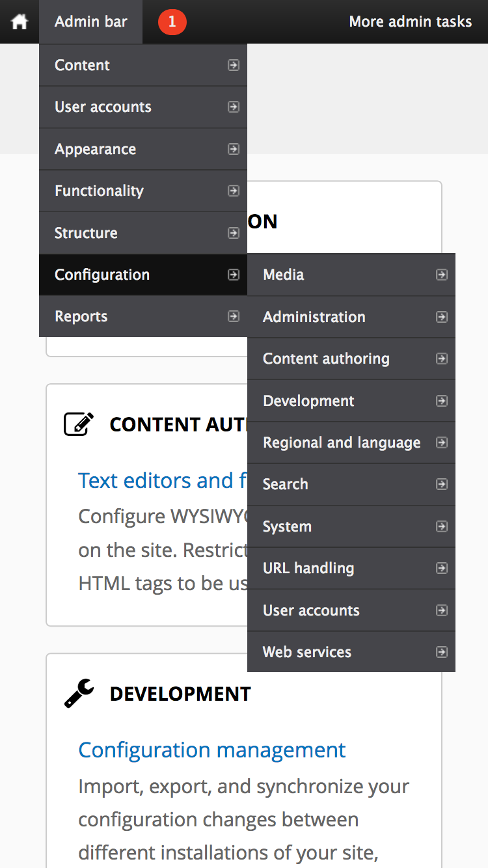Select System in the Configuration submenu
The width and height of the screenshot is (488, 868).
(x=287, y=526)
